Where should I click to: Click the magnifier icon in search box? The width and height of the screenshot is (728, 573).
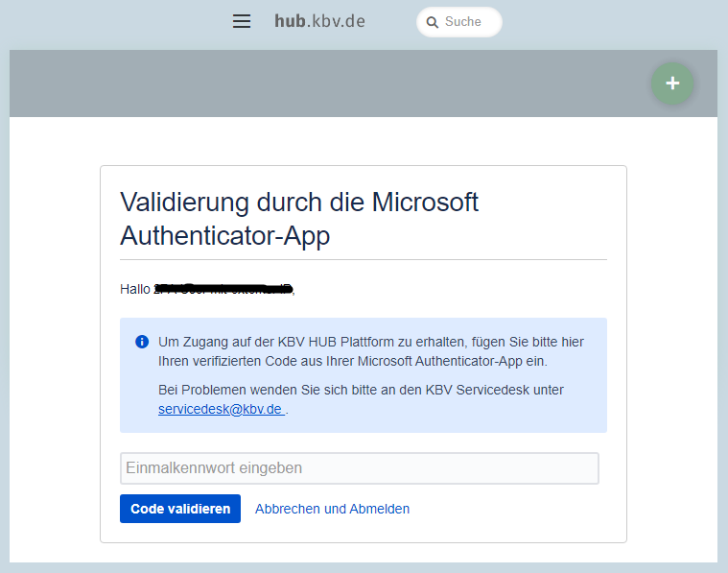coord(432,22)
